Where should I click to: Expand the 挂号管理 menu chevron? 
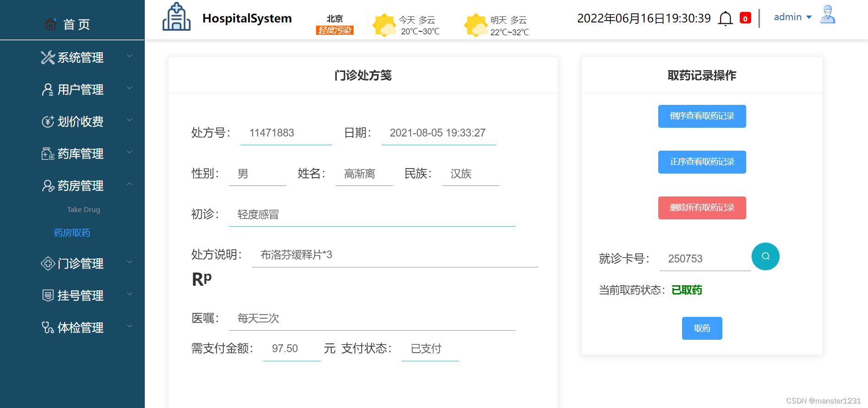point(130,294)
